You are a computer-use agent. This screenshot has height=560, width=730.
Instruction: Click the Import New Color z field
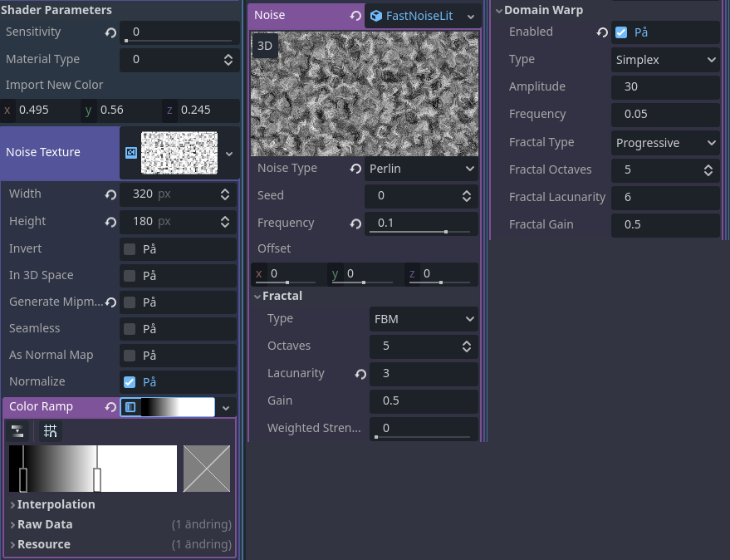(201, 111)
